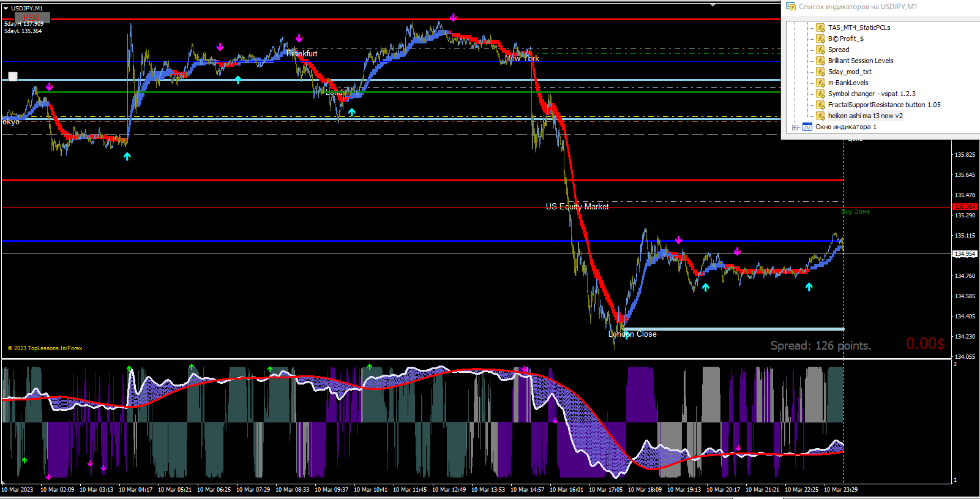
Task: Click the 'US Equity Market' label
Action: click(577, 207)
